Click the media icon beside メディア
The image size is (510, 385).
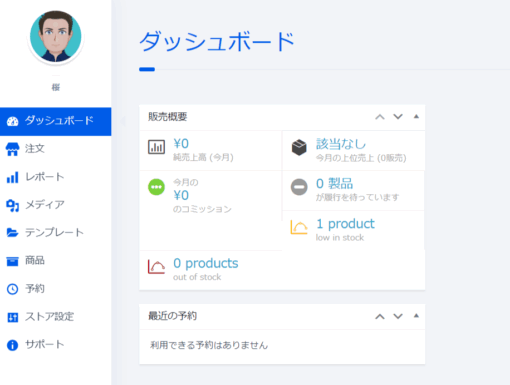pyautogui.click(x=13, y=205)
